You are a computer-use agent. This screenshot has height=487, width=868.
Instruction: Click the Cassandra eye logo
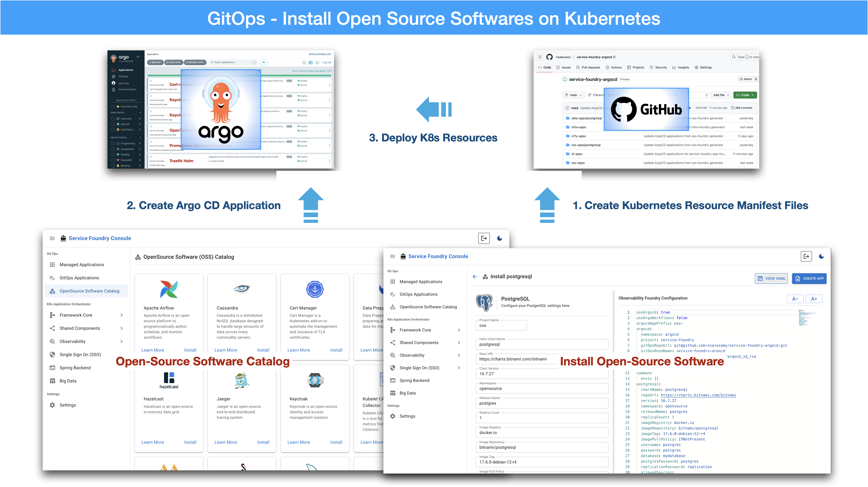[x=242, y=288]
